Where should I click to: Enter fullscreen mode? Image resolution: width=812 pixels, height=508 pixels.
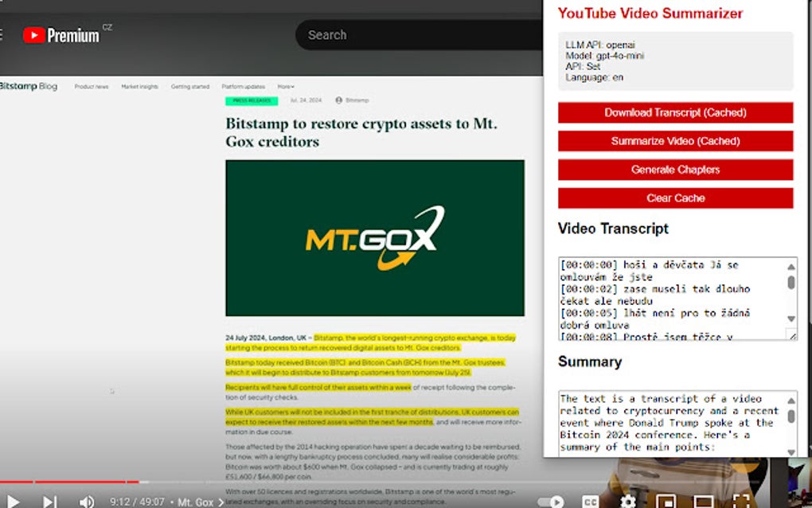click(x=739, y=501)
